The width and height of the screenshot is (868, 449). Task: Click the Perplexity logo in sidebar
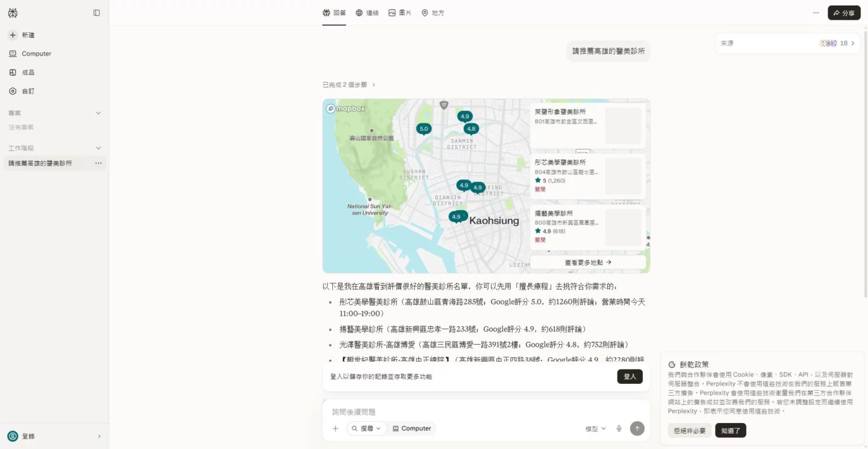12,13
